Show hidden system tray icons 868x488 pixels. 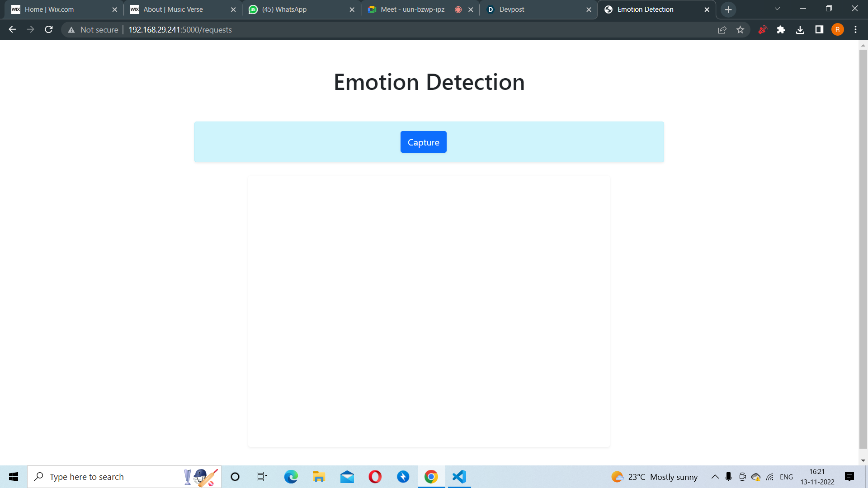pos(715,477)
